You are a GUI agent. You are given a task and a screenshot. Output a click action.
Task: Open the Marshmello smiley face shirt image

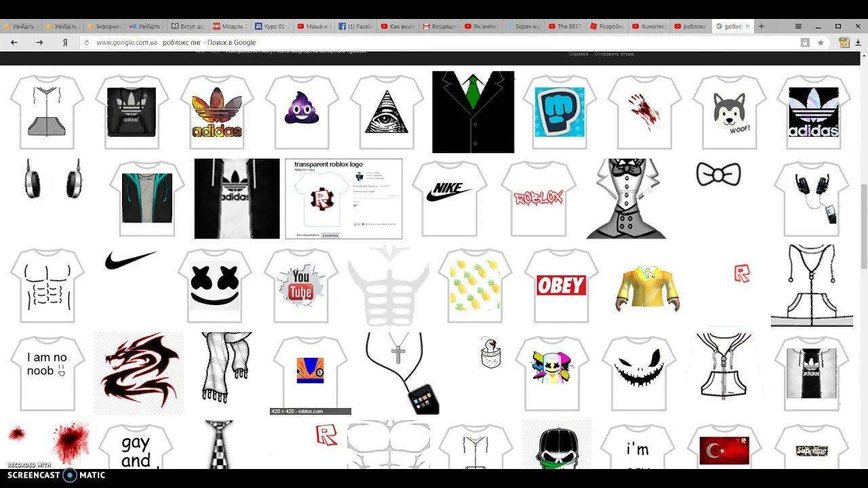pos(215,286)
